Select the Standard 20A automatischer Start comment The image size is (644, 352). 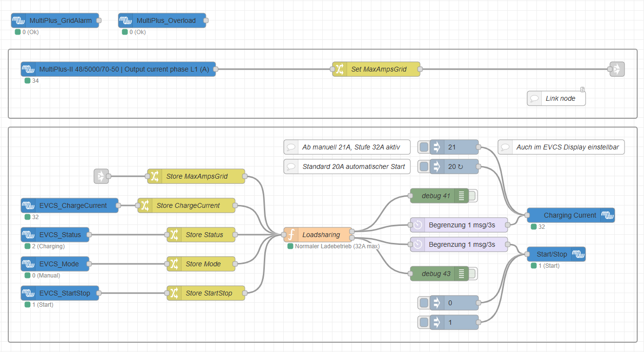[347, 167]
